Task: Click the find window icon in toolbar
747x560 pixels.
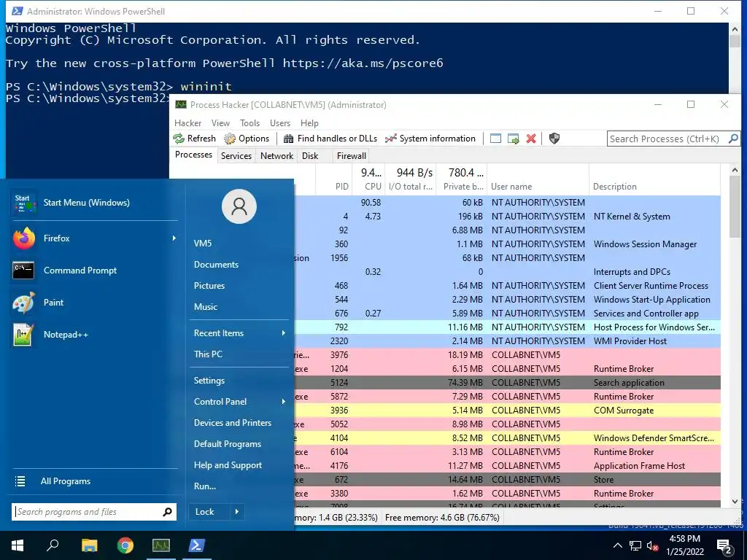Action: tap(495, 139)
